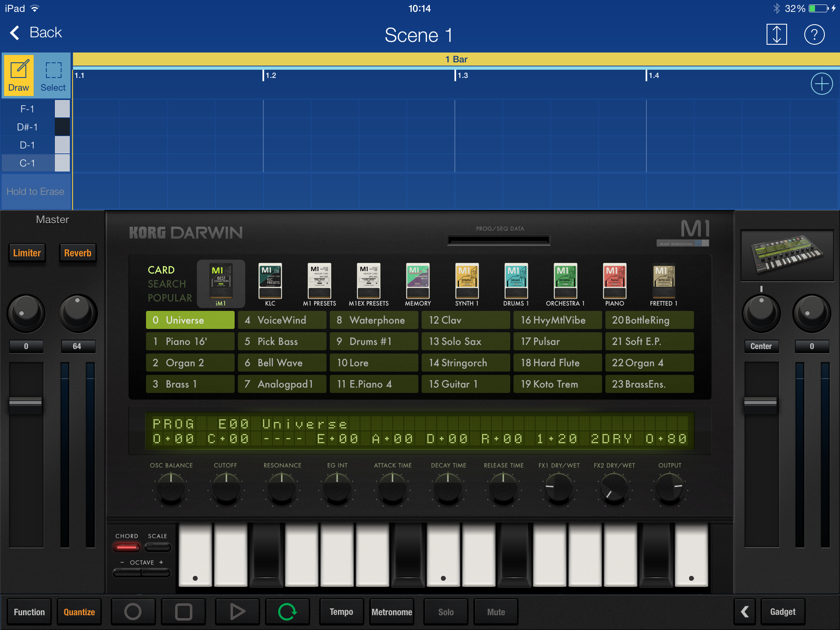840x630 pixels.
Task: Mute the current track
Action: click(496, 612)
